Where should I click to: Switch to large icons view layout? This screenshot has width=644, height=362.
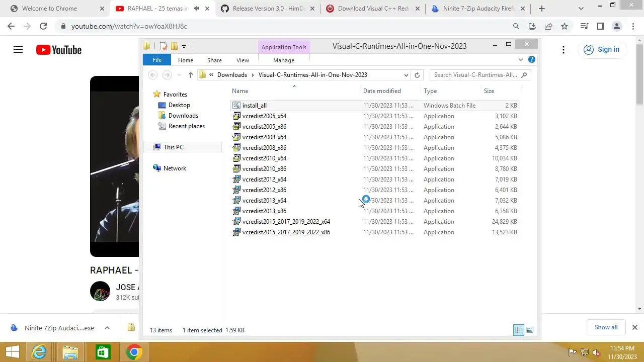530,330
